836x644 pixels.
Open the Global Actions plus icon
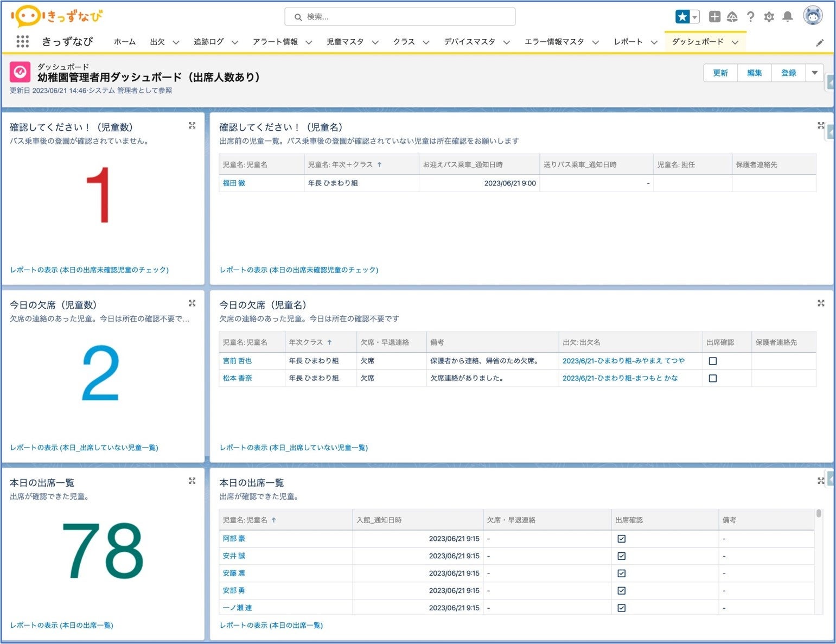[x=714, y=17]
